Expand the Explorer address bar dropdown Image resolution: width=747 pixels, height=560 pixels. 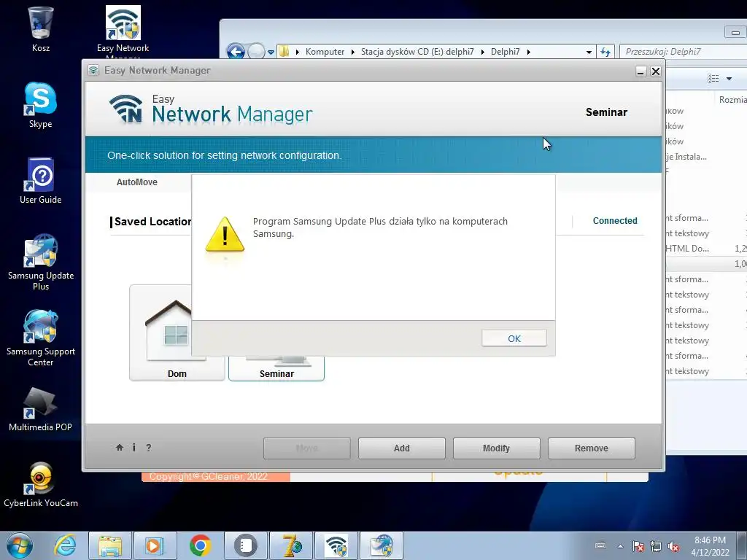(x=589, y=52)
